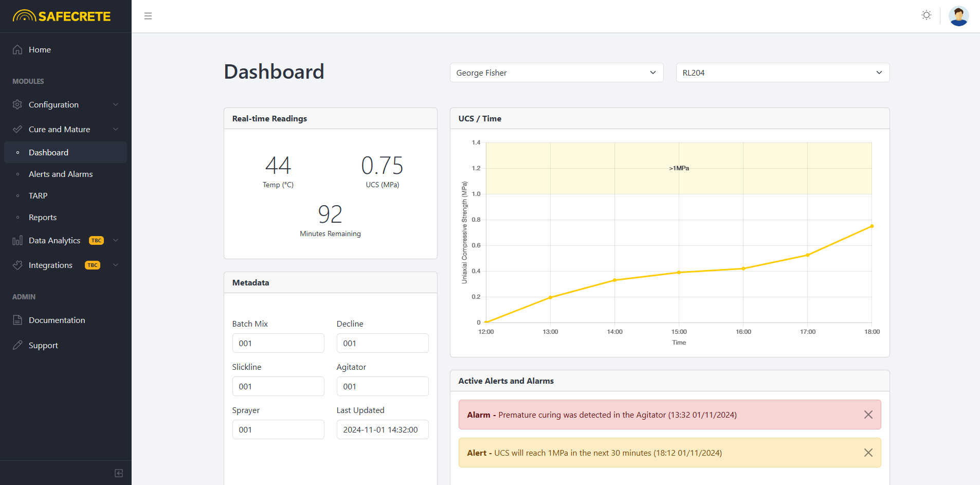Click the Last Updated input field
This screenshot has width=980, height=485.
[x=382, y=430]
